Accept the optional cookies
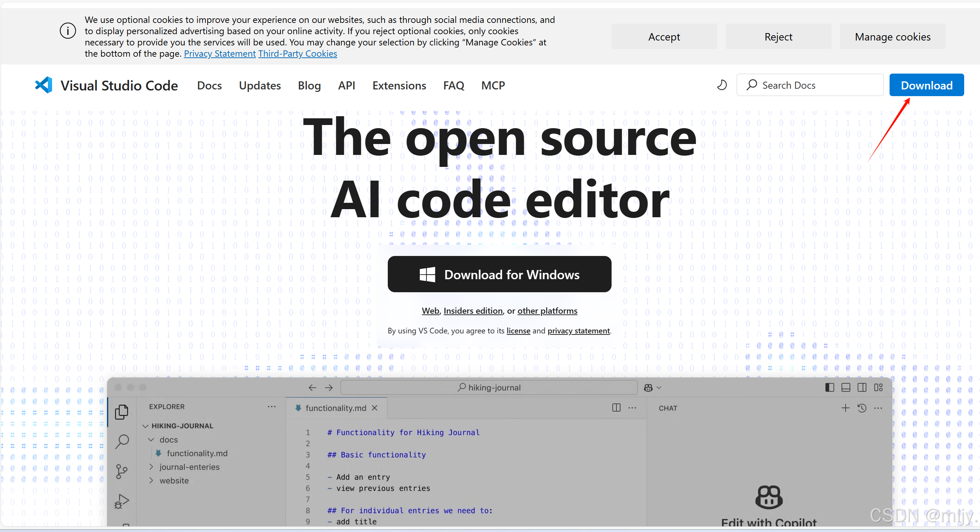Screen dimensions: 980x532 (x=664, y=37)
